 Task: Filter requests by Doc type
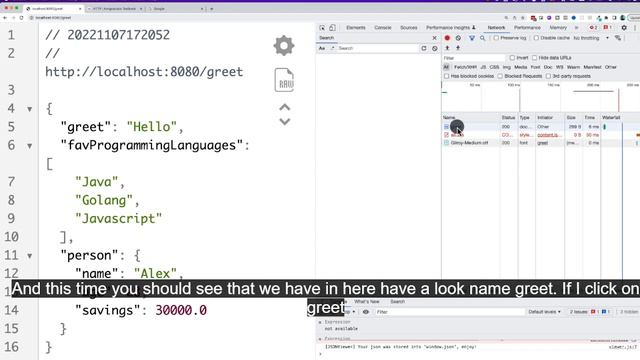(x=548, y=67)
